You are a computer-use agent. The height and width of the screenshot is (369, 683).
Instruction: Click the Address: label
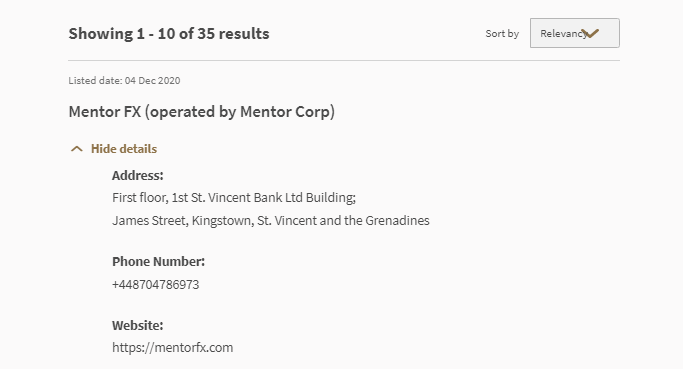pos(138,175)
